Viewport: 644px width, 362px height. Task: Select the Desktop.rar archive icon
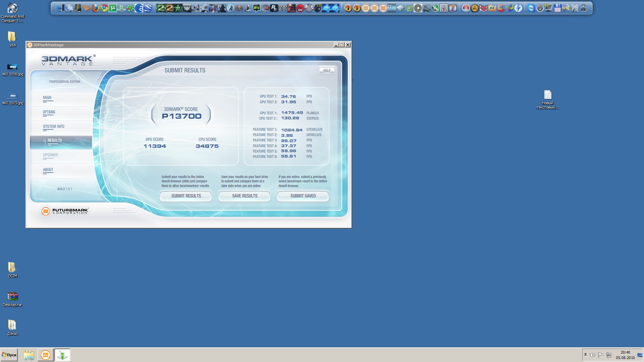click(12, 299)
